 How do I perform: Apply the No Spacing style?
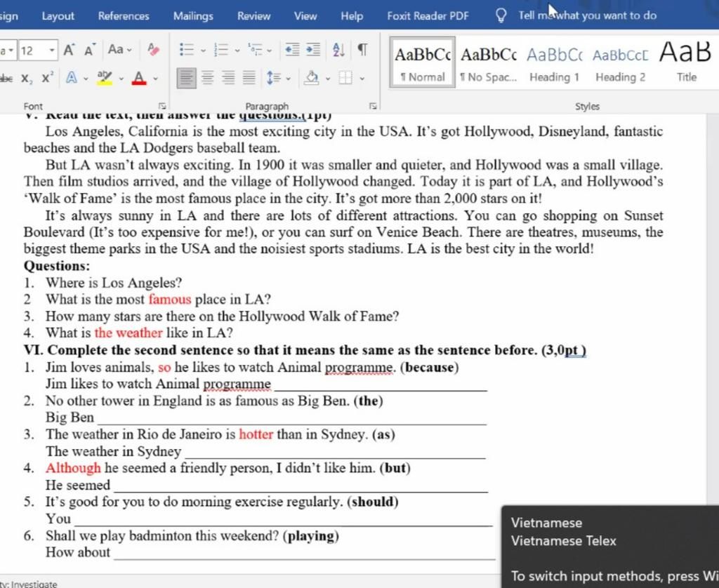pyautogui.click(x=489, y=62)
